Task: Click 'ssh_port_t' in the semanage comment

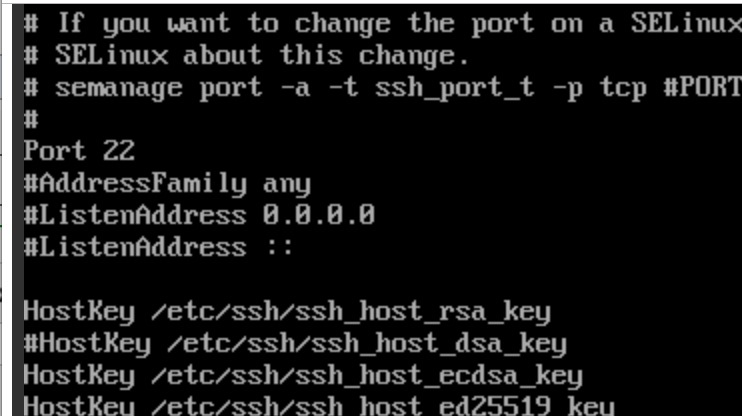Action: click(x=455, y=89)
